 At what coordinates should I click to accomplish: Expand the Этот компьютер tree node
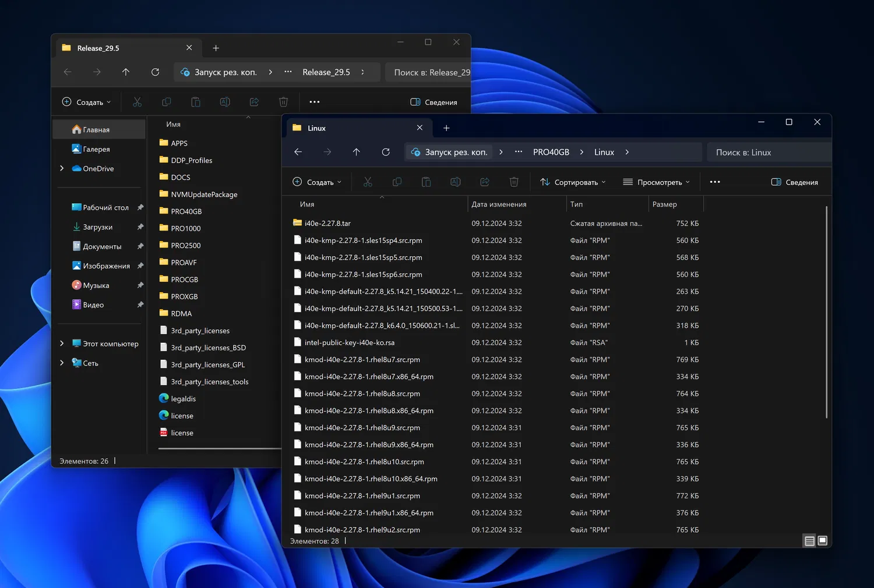pos(62,343)
